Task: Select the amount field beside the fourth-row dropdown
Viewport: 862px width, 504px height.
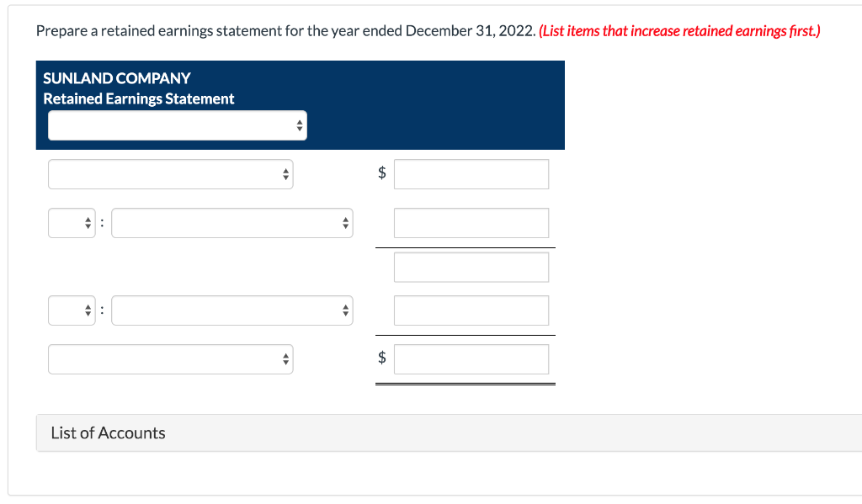Action: [x=471, y=310]
